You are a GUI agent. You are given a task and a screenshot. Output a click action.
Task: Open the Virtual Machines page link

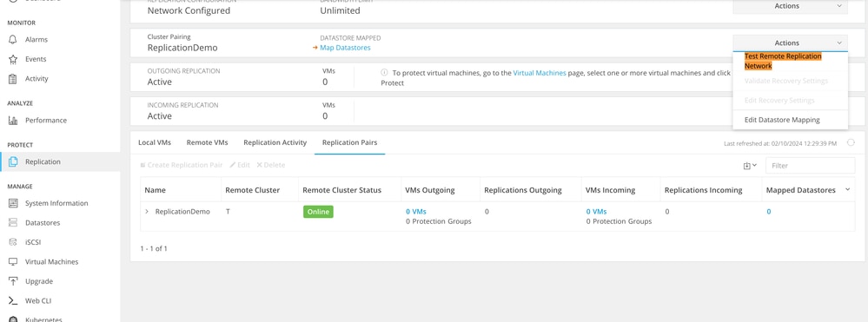pyautogui.click(x=540, y=73)
